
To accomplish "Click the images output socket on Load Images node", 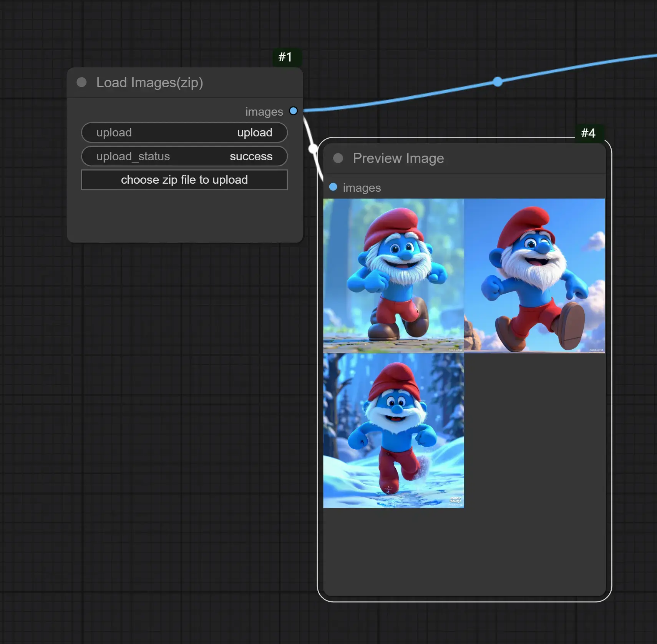I will pos(294,111).
